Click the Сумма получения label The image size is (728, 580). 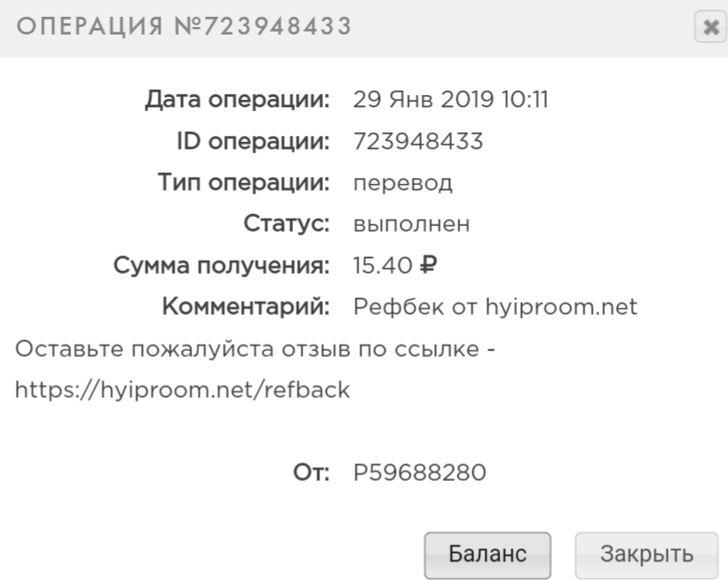(221, 266)
